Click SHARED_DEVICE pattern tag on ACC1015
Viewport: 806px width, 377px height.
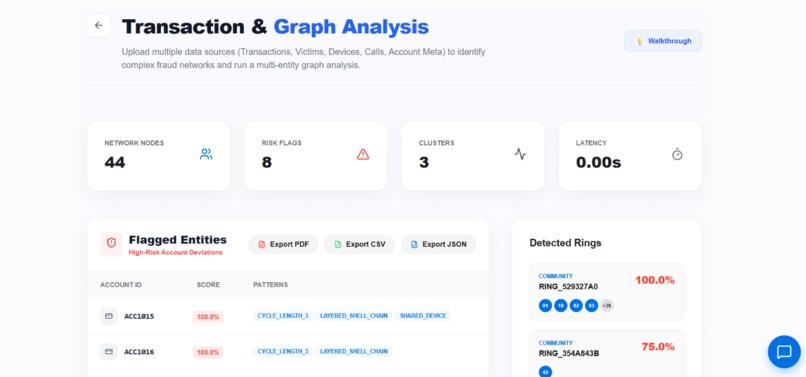point(423,316)
